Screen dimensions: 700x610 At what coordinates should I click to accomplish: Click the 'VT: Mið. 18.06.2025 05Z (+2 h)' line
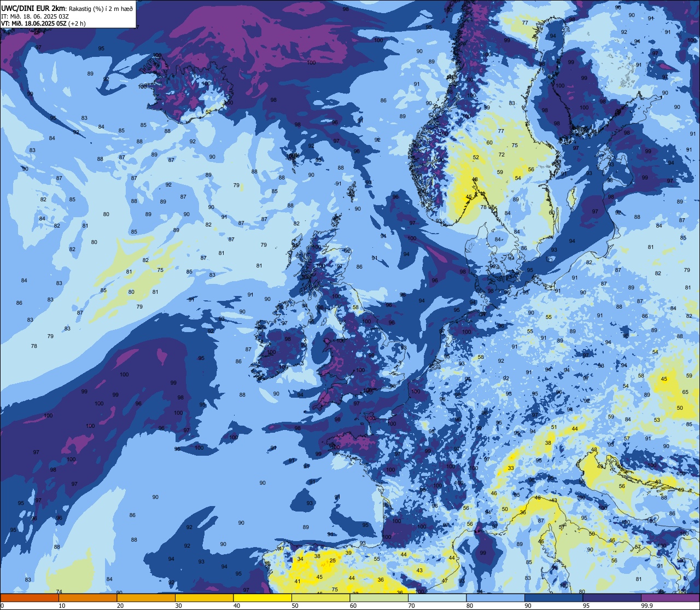click(43, 24)
